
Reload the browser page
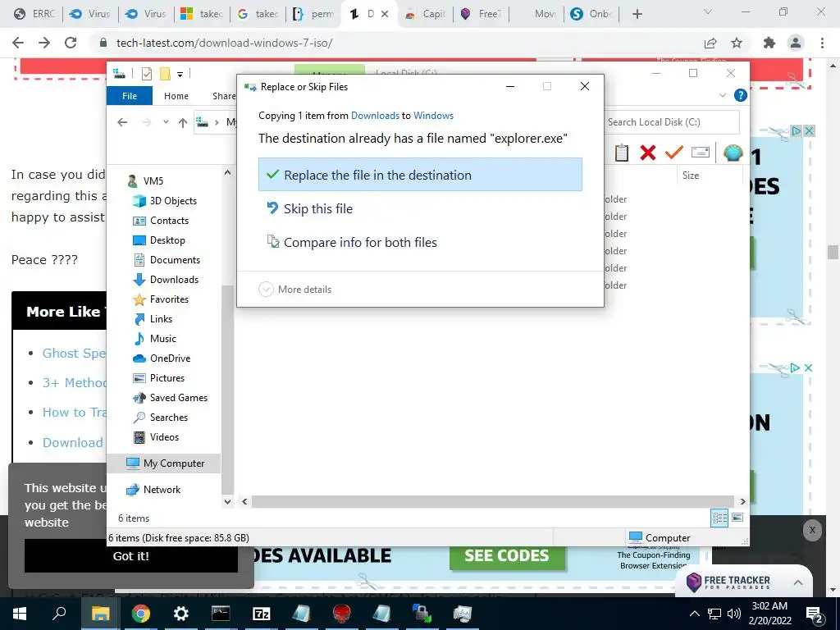71,43
